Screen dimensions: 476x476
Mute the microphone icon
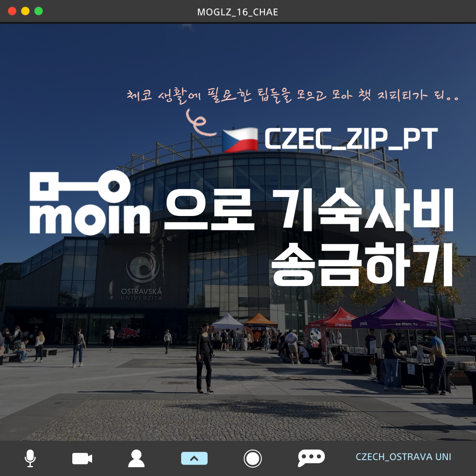point(30,458)
